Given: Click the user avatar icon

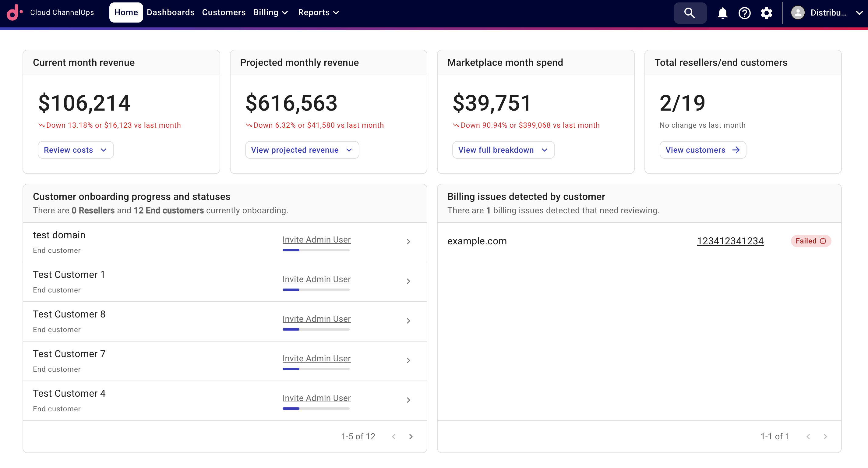Looking at the screenshot, I should [798, 13].
